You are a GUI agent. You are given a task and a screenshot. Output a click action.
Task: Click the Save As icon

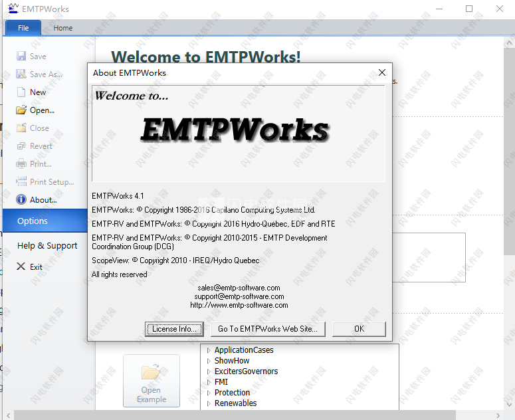(x=21, y=74)
